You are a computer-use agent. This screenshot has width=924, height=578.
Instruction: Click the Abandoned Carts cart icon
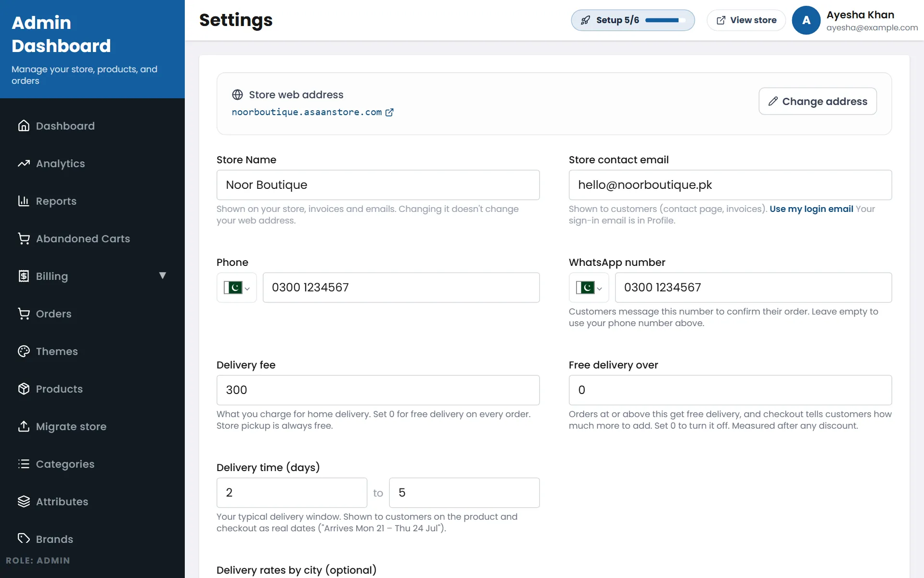tap(24, 238)
